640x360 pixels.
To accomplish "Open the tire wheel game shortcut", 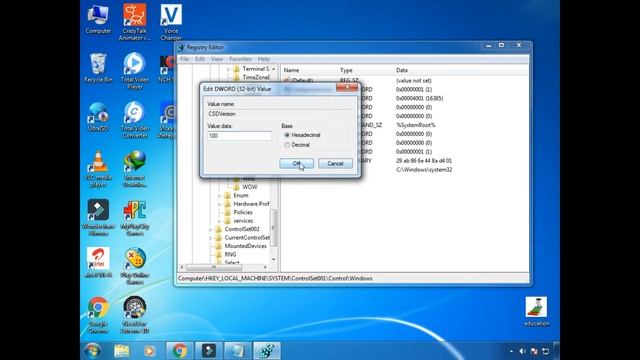I will [x=135, y=315].
